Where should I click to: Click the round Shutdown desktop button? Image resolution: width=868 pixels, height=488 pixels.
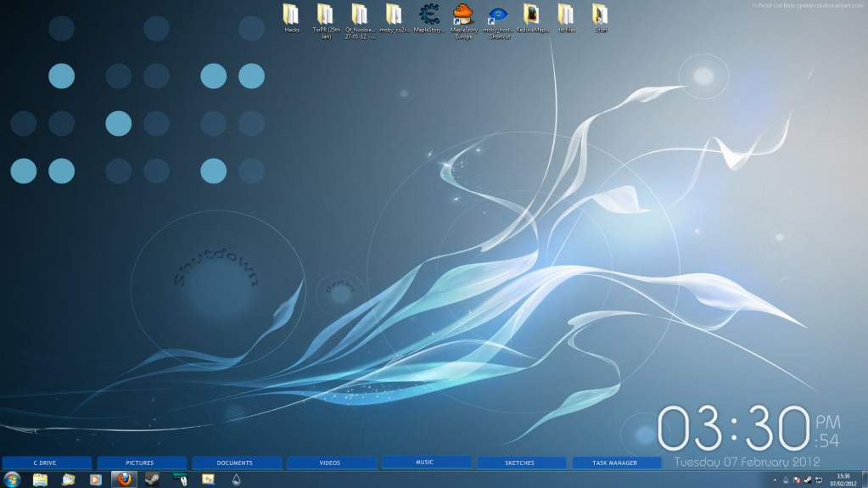[217, 289]
